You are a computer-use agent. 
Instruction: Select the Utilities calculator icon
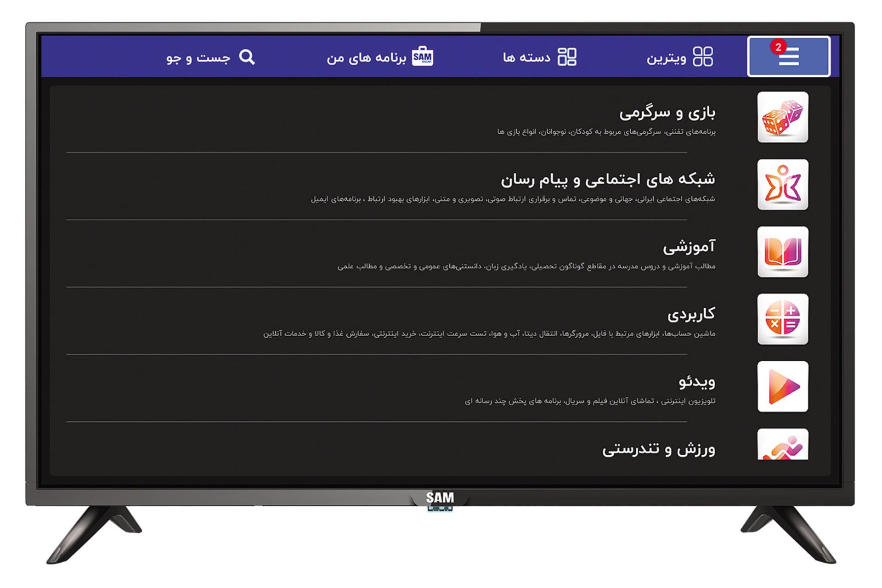782,319
